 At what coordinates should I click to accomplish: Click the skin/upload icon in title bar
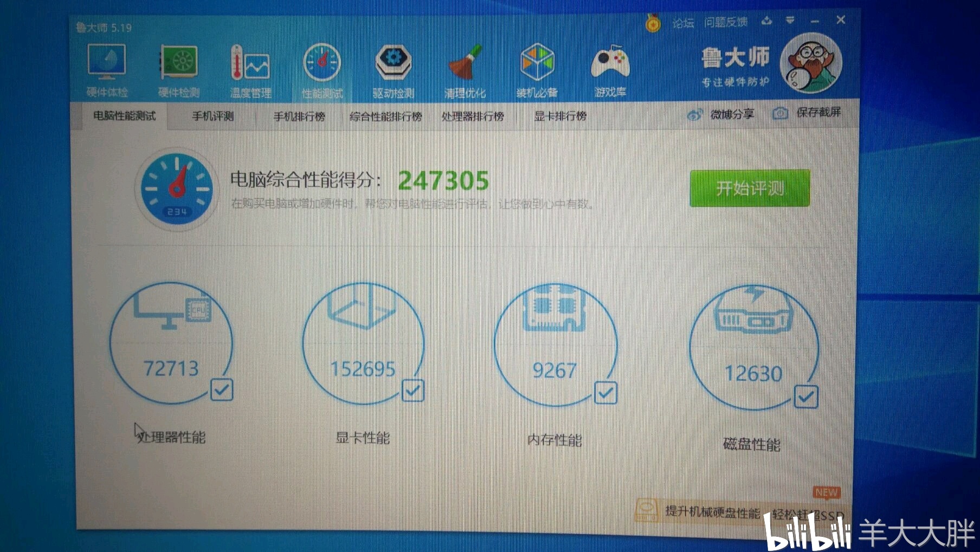pyautogui.click(x=766, y=21)
